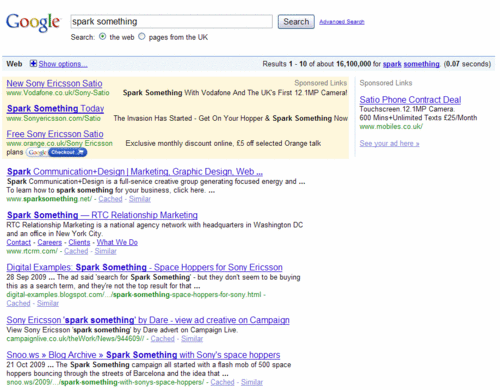Viewport: 500px width, 390px height.
Task: Expand Show options plus icon
Action: click(x=33, y=63)
